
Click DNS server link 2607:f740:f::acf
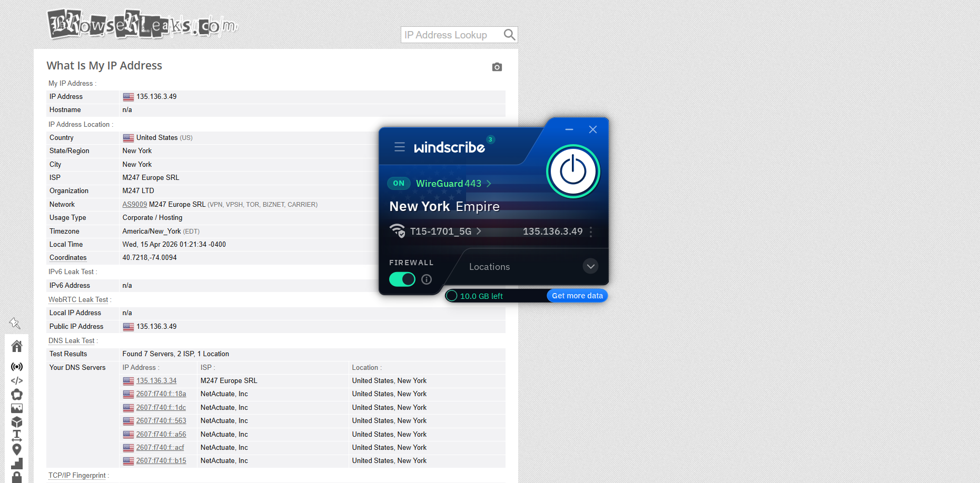pos(160,447)
